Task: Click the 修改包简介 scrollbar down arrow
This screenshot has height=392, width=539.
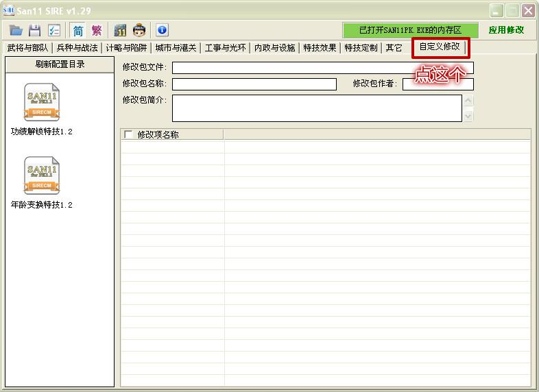Action: [468, 116]
